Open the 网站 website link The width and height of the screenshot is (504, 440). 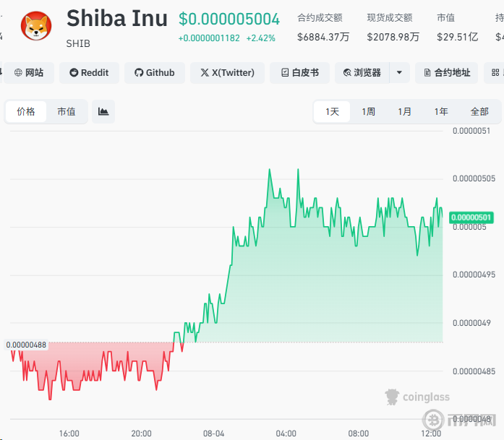pos(29,73)
